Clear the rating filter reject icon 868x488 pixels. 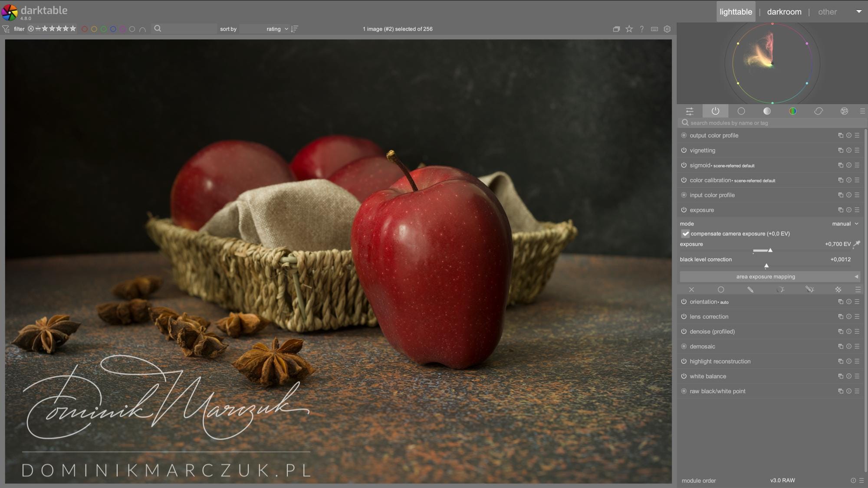(31, 29)
